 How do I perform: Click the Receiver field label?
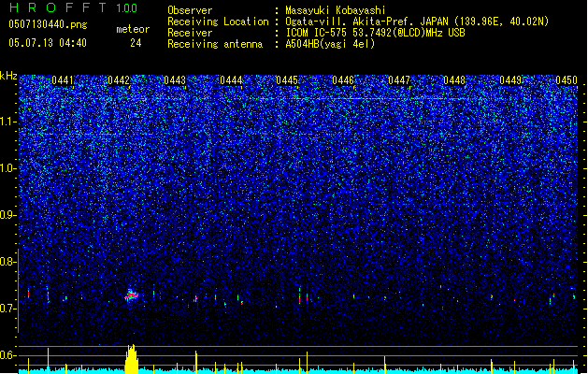coord(190,33)
